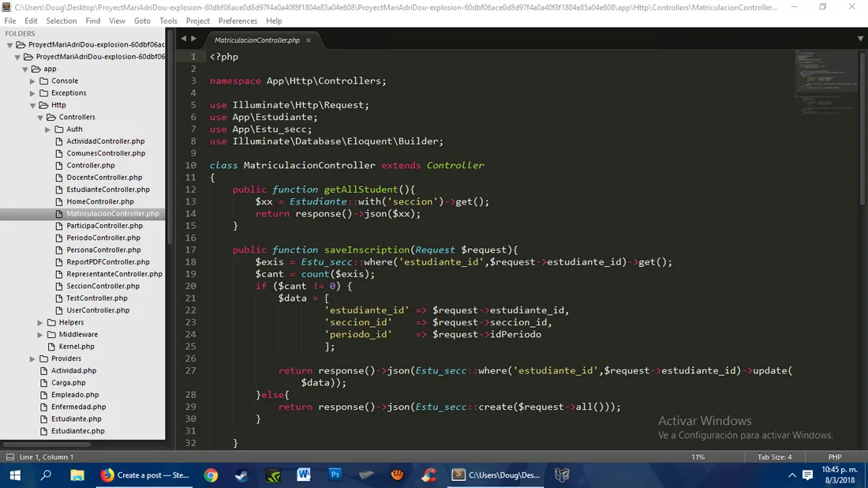Open the View menu
Screen dimensions: 868x488
coord(117,21)
